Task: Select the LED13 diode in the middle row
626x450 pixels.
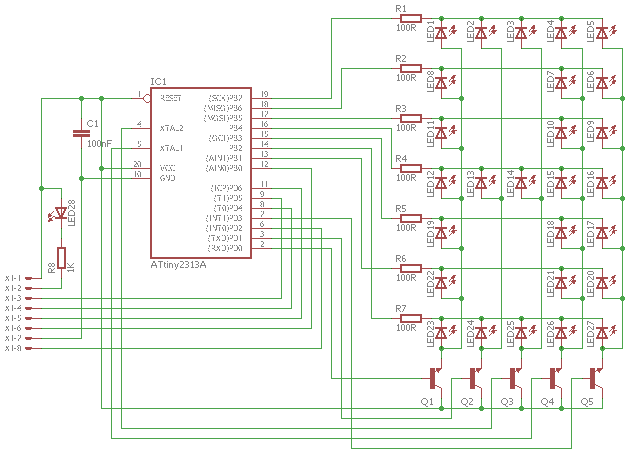Action: 481,182
